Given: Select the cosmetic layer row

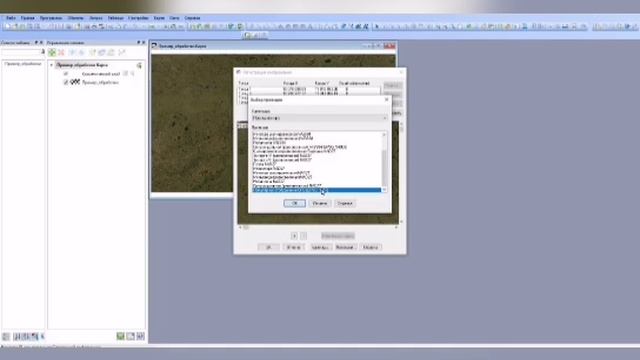Looking at the screenshot, I should [x=101, y=74].
